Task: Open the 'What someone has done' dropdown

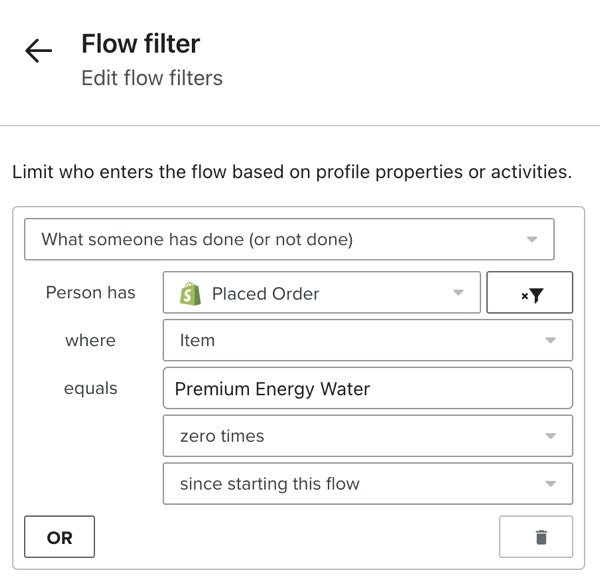Action: click(x=288, y=240)
